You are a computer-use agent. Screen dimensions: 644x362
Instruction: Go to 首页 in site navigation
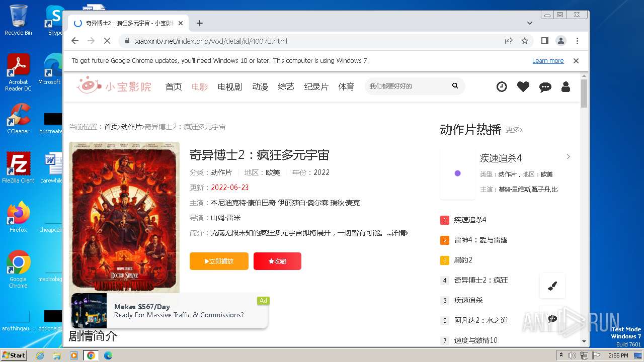click(x=174, y=86)
